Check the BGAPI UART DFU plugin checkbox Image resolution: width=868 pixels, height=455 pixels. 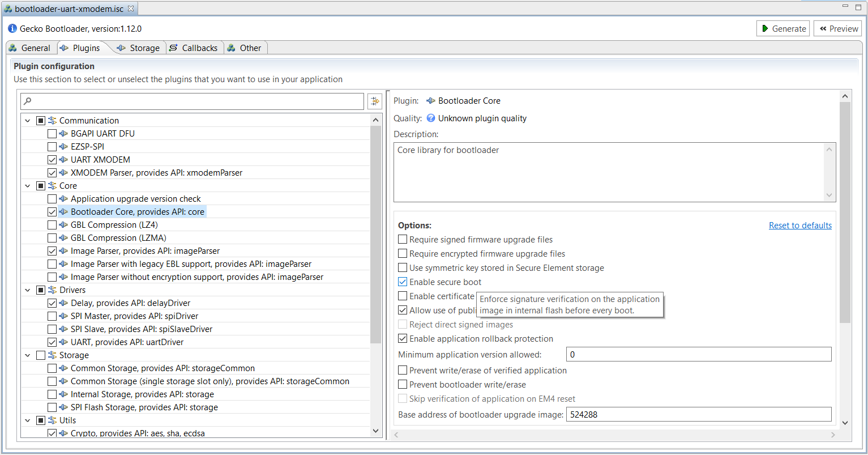coord(52,134)
